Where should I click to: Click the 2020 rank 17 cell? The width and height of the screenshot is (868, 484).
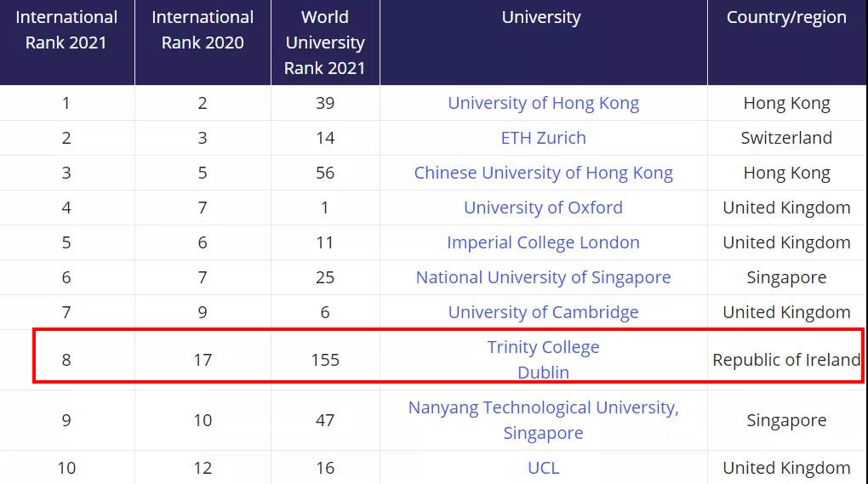coord(203,360)
